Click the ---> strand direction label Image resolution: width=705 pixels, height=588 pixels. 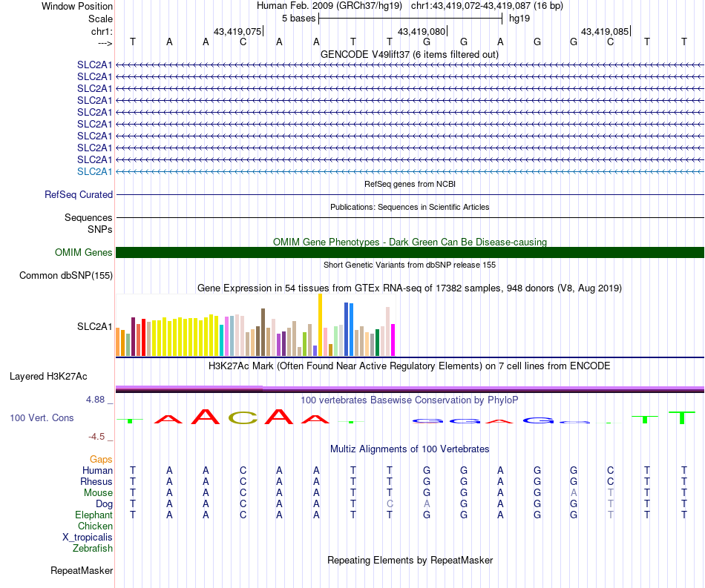105,43
